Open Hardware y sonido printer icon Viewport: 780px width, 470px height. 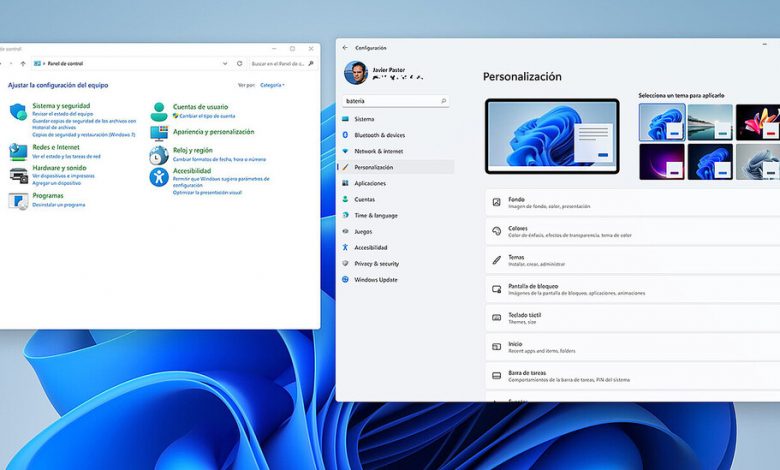click(18, 175)
